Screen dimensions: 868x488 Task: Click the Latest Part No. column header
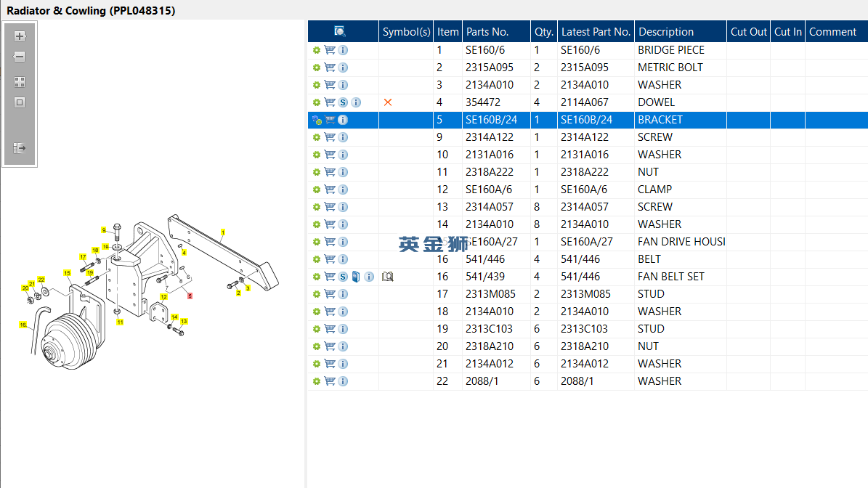tap(596, 31)
